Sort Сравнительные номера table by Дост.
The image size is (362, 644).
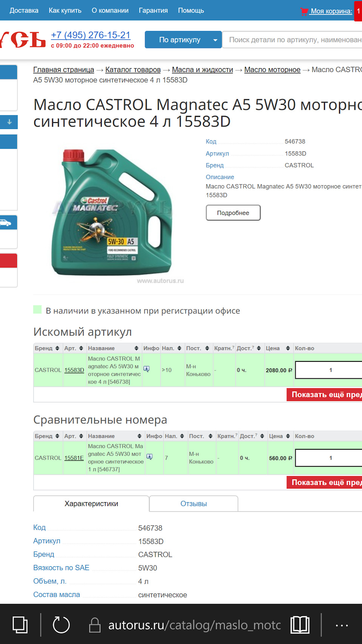[262, 436]
